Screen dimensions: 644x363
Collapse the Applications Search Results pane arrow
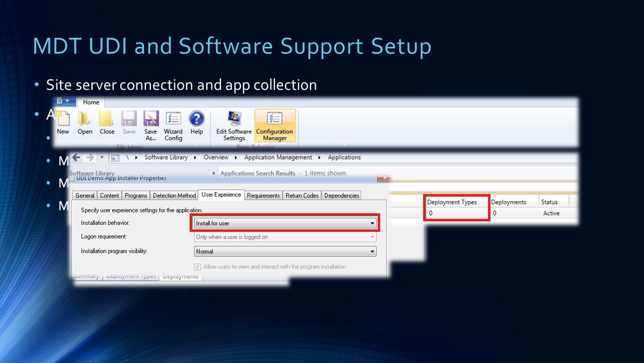(214, 173)
